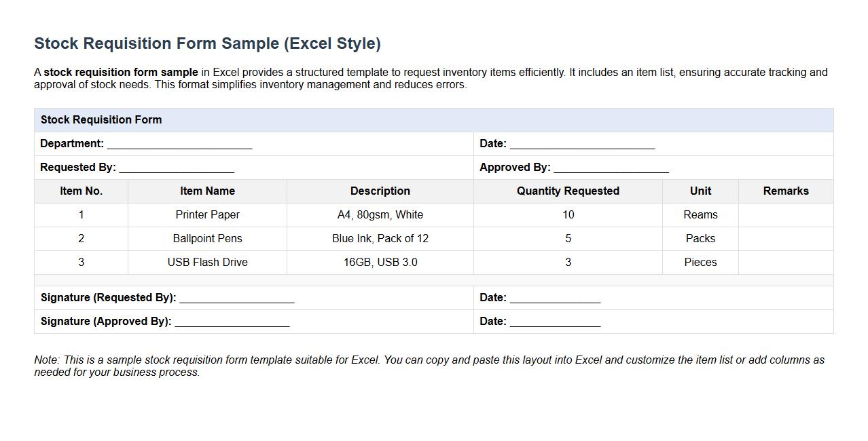Select the Remarks column header
Screen dimensions: 868x441
(x=785, y=191)
